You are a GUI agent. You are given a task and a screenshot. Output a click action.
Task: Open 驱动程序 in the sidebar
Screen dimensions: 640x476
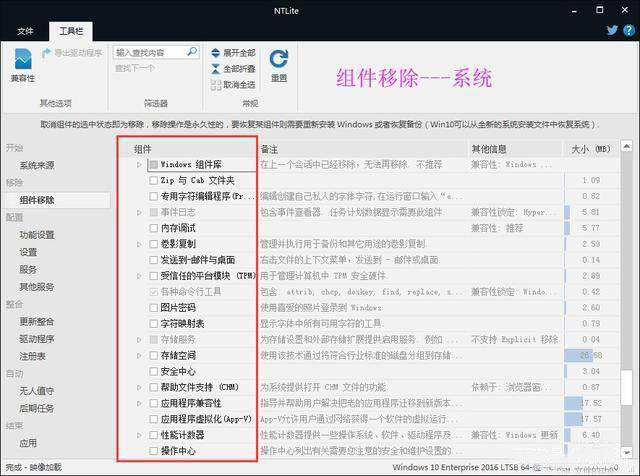(37, 339)
